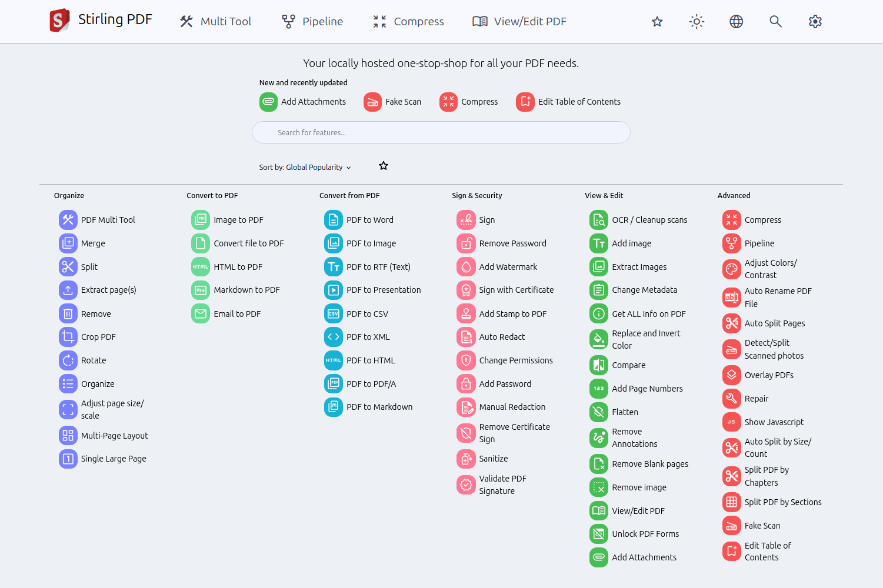Click the OCR / Cleanup scans icon
Viewport: 883px width, 588px height.
[599, 220]
